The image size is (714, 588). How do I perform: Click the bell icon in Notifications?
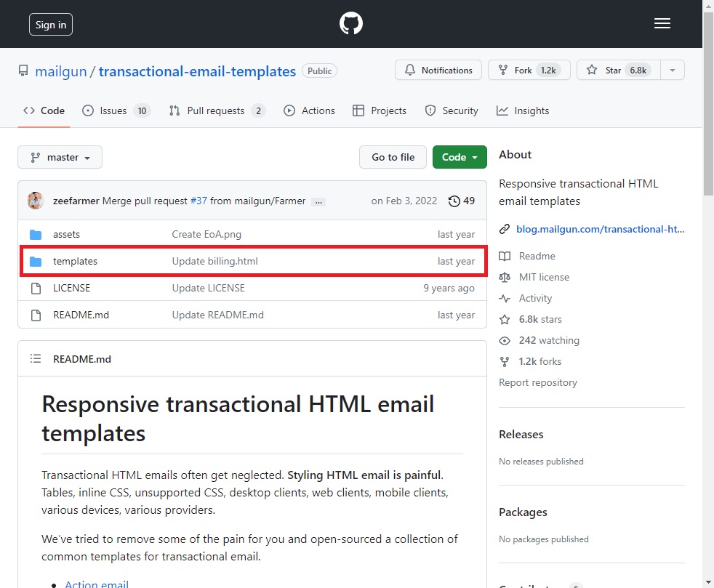(x=410, y=70)
